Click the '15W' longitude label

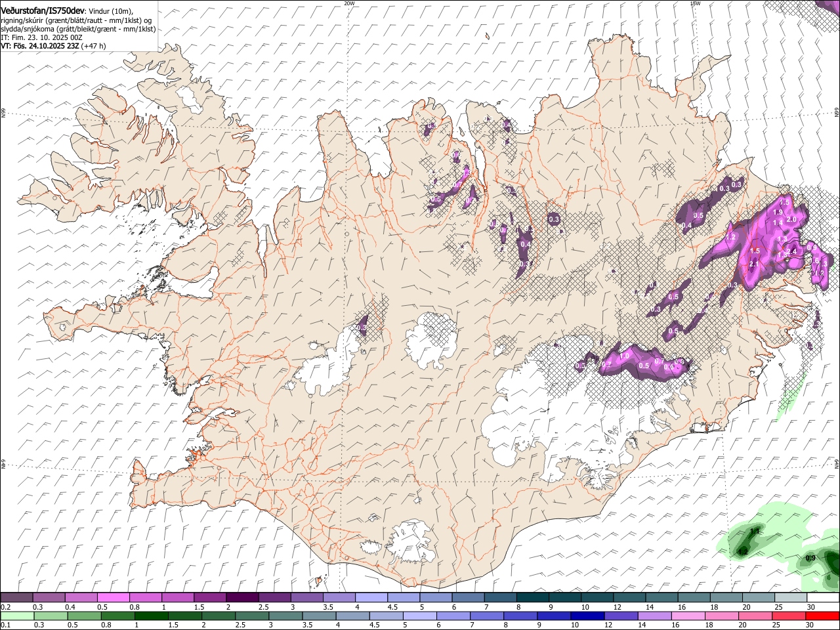pyautogui.click(x=695, y=3)
